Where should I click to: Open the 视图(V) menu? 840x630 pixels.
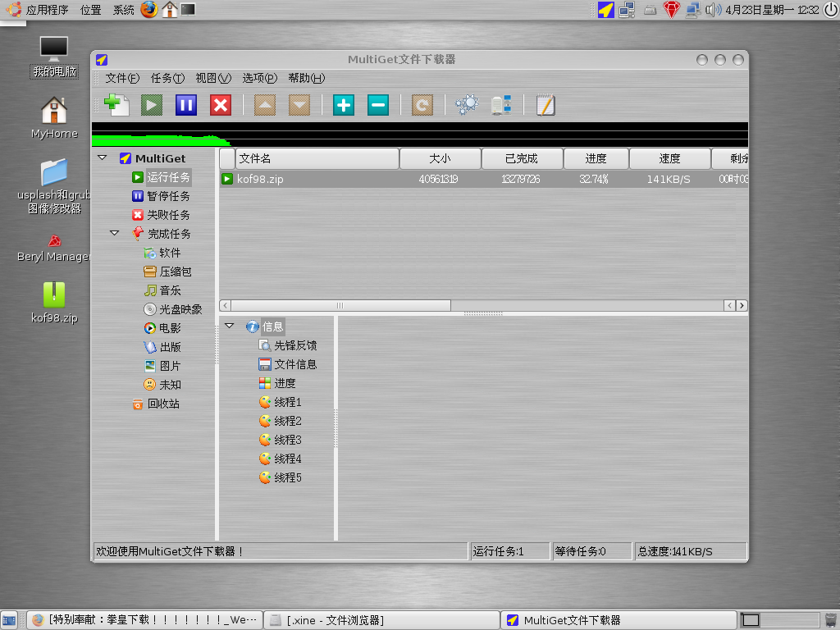[213, 78]
